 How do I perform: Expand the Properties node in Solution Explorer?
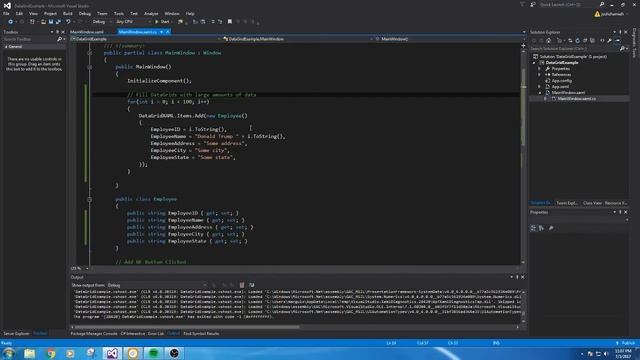[x=540, y=69]
